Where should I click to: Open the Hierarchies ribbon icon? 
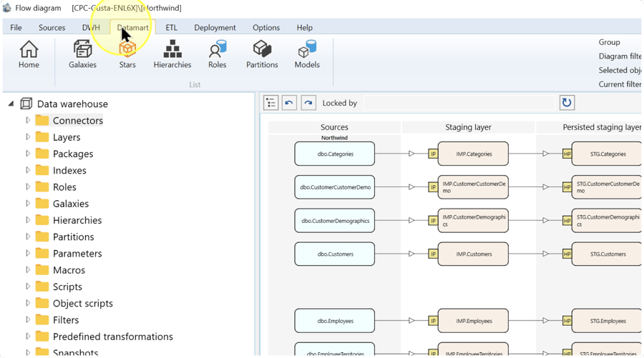[x=172, y=54]
